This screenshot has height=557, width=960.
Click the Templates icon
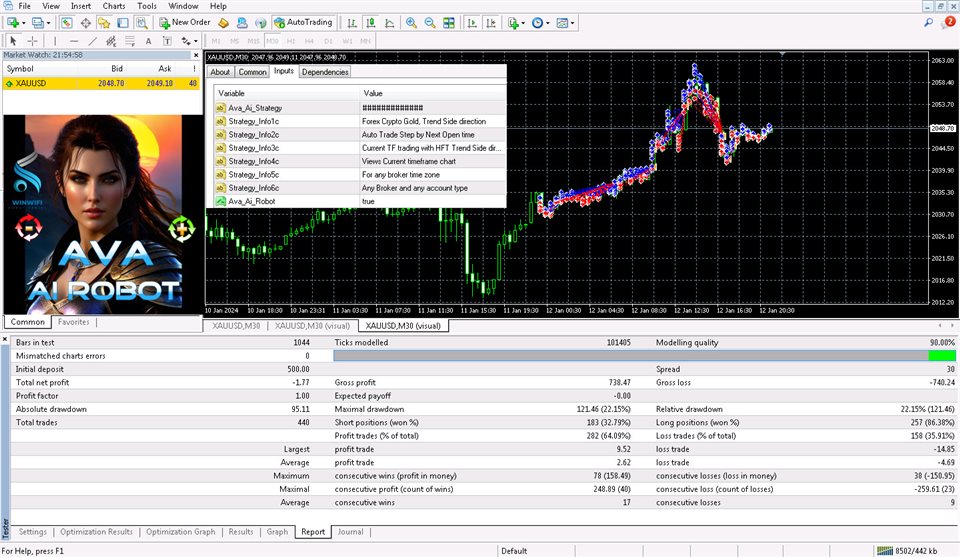coord(562,23)
